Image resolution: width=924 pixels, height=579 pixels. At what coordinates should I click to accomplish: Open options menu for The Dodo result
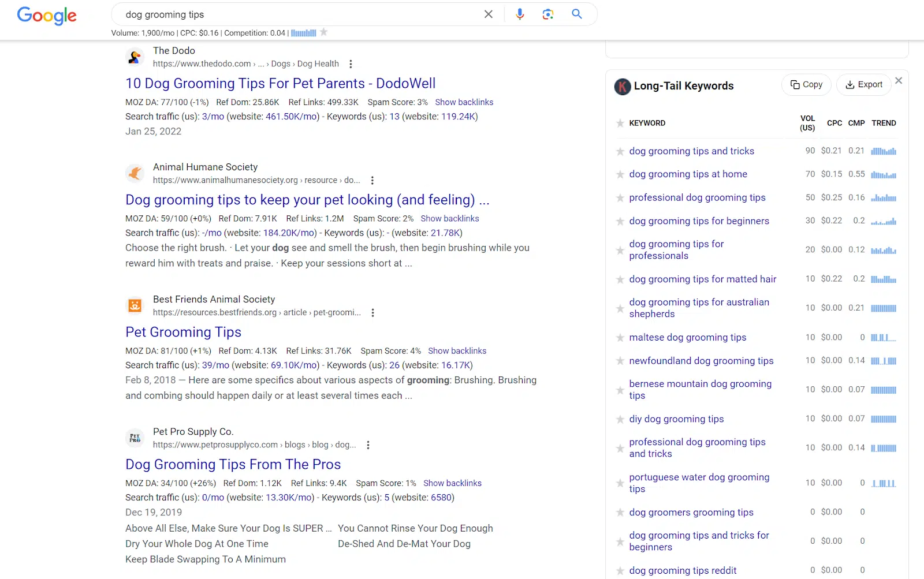click(x=351, y=64)
